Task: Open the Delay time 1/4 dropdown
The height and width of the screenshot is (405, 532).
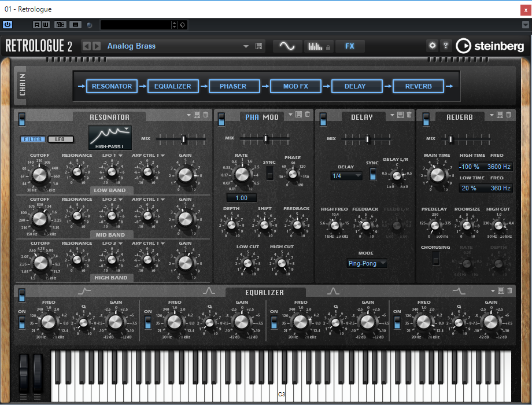Action: (x=346, y=176)
